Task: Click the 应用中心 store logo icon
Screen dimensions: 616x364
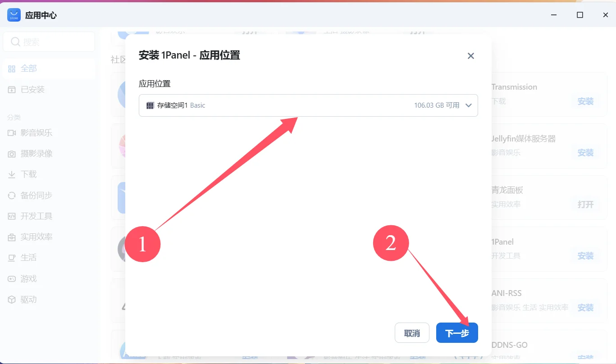Action: tap(14, 15)
